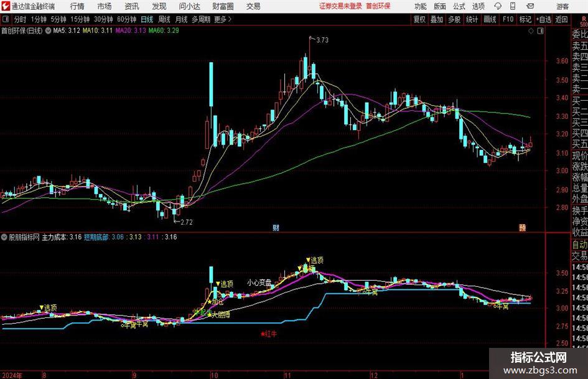Click the ★红牛 signal label

(269, 334)
